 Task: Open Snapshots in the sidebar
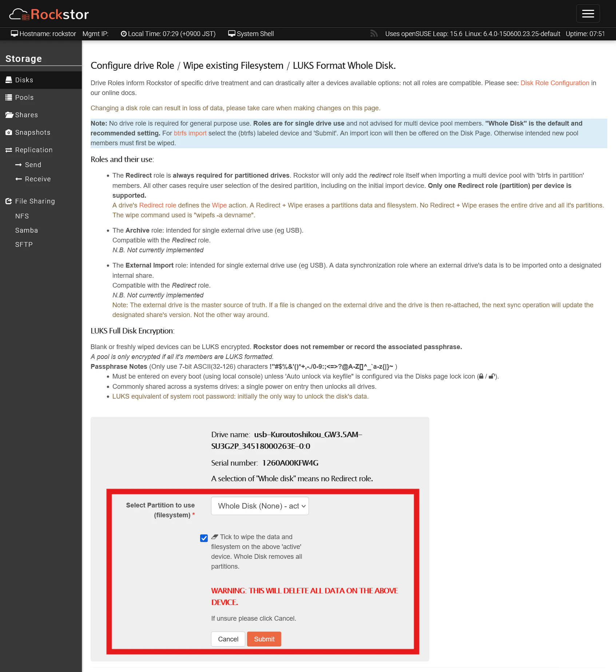[x=41, y=132]
